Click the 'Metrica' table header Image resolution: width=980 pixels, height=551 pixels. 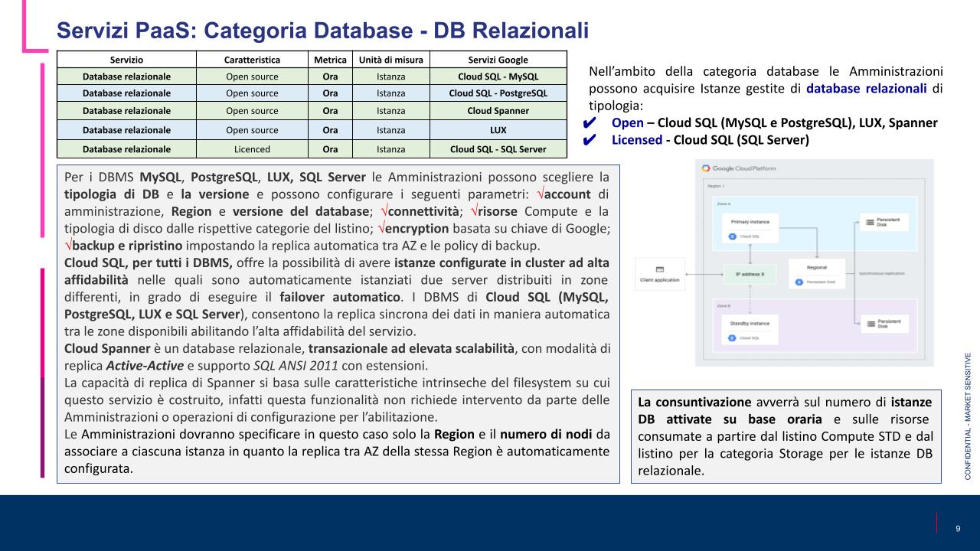pos(330,59)
